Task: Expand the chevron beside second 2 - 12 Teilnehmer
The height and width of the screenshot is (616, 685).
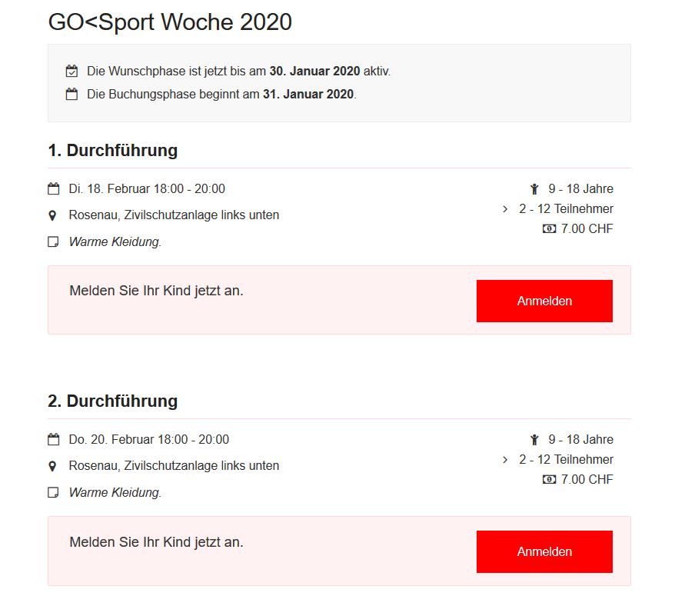Action: point(505,460)
